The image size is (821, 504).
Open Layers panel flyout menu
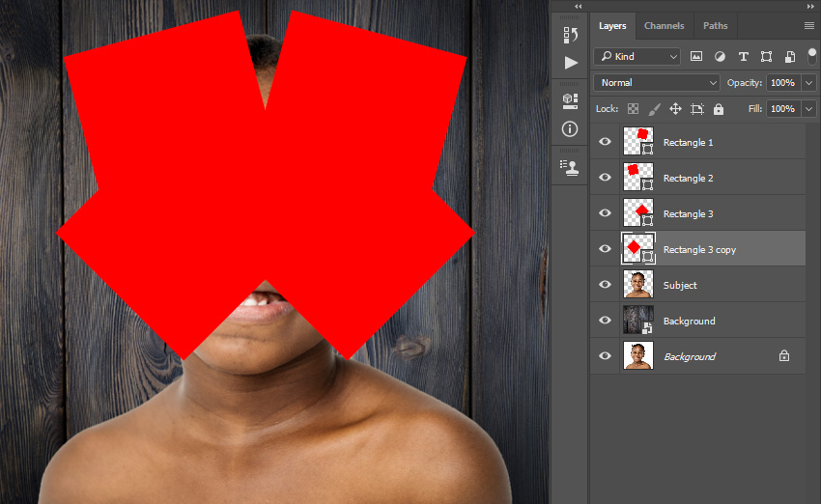809,26
